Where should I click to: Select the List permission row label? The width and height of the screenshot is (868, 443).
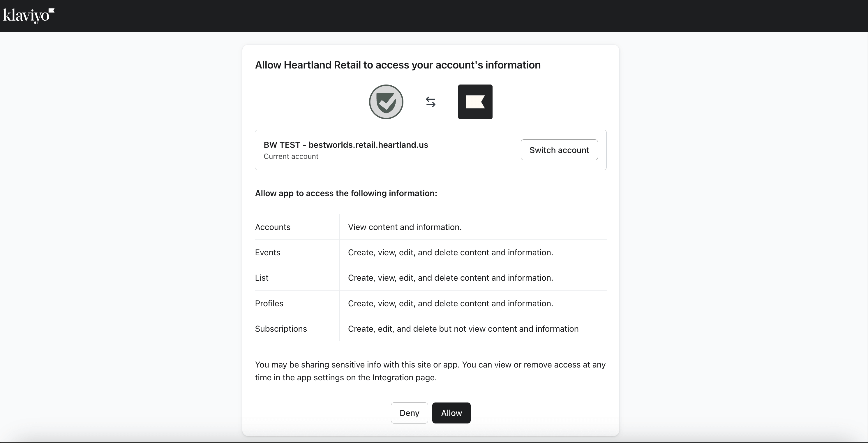coord(262,278)
